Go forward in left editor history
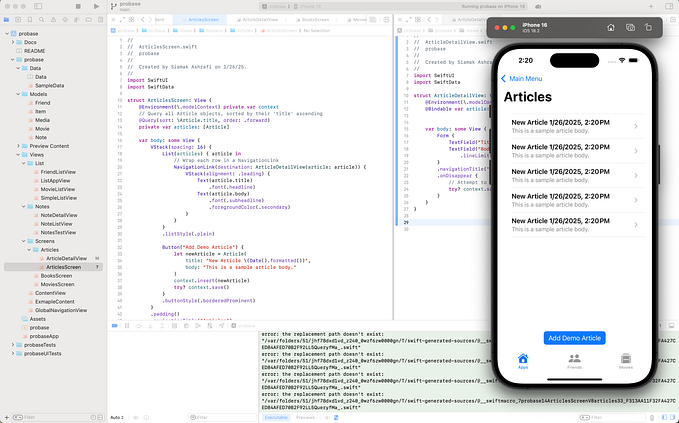679x423 pixels. pos(150,19)
